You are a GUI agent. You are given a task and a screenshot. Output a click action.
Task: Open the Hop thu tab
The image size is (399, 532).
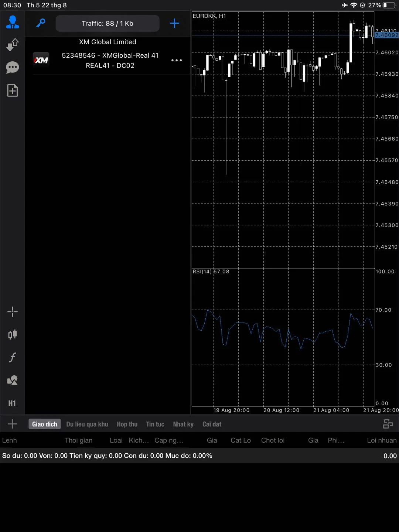127,424
